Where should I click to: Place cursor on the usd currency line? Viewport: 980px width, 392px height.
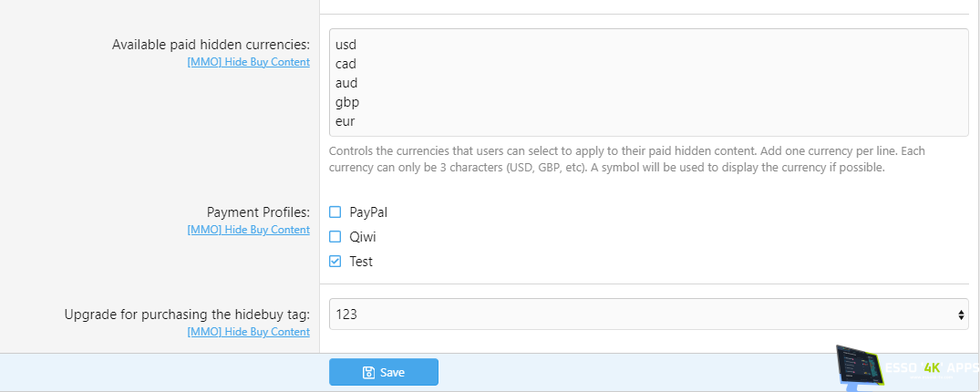tap(346, 45)
